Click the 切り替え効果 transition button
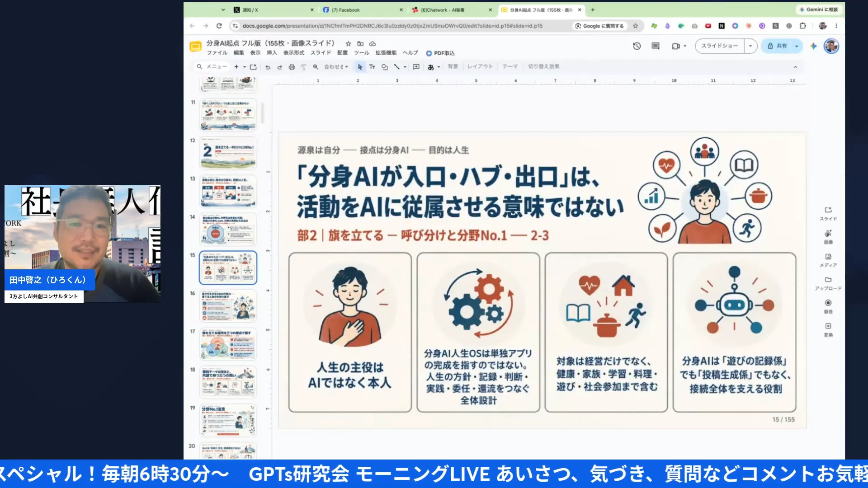This screenshot has height=488, width=868. [543, 66]
